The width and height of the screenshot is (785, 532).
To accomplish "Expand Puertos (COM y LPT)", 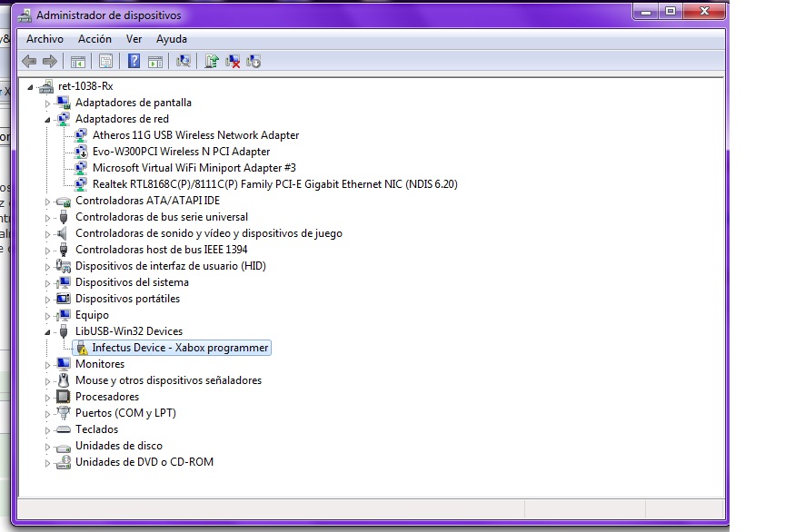I will pos(47,414).
